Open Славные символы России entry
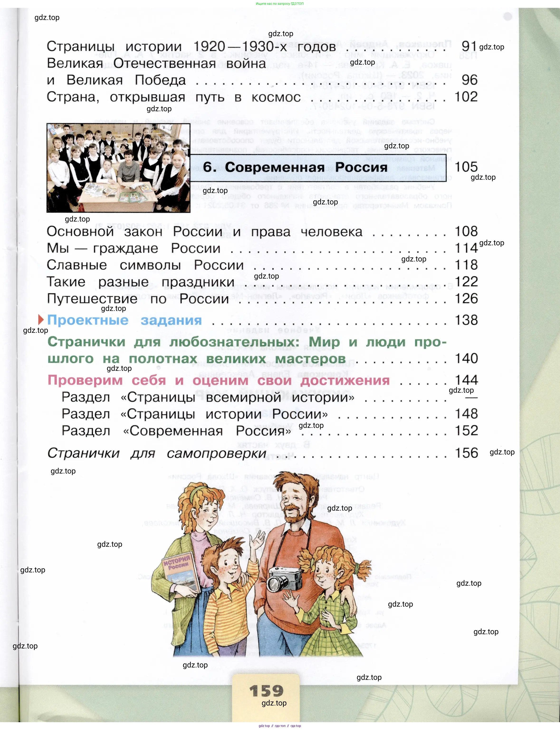 pos(145,265)
